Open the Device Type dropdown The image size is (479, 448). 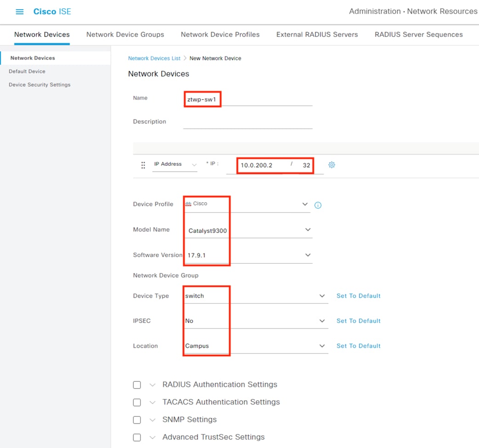(x=256, y=296)
